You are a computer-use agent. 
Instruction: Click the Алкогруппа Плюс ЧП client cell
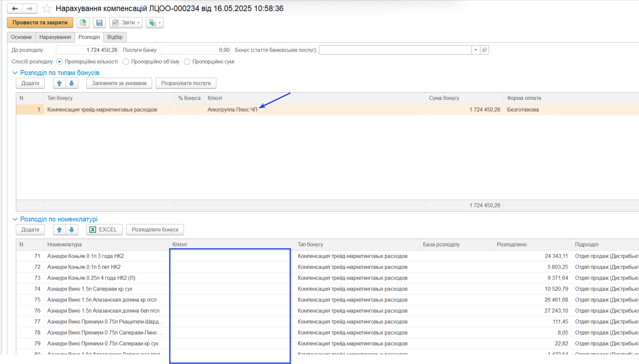click(x=315, y=110)
